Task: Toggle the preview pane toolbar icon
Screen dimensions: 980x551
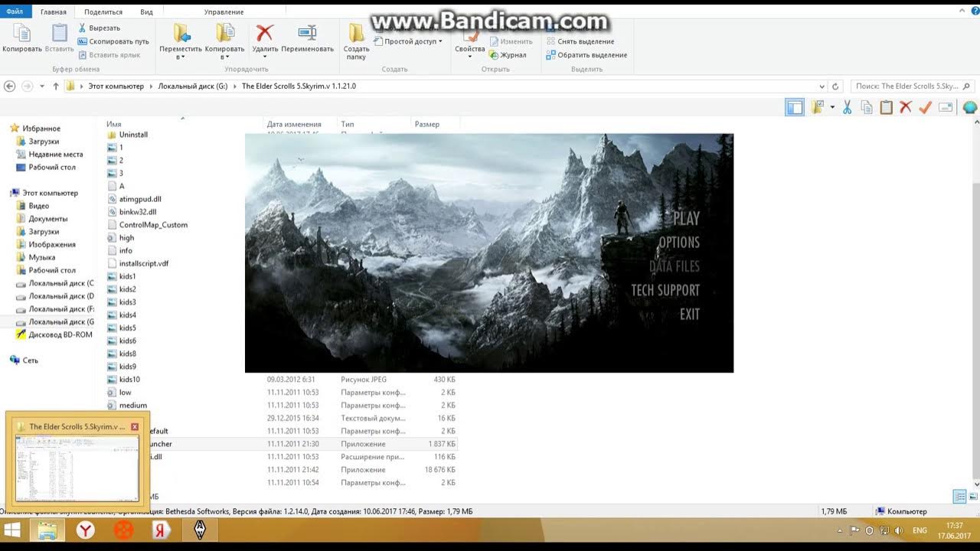Action: [795, 108]
